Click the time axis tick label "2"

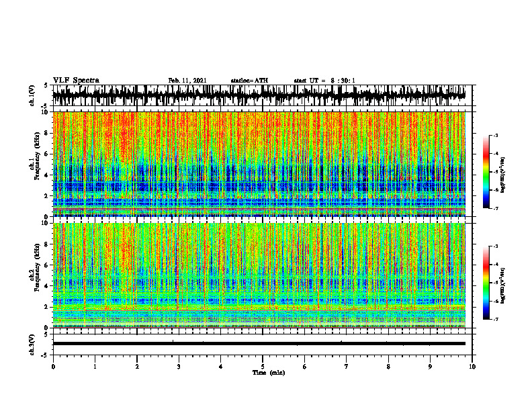(137, 367)
